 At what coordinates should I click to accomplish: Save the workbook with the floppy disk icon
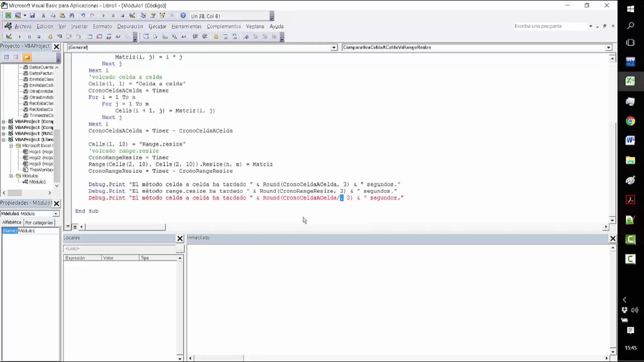(x=32, y=16)
